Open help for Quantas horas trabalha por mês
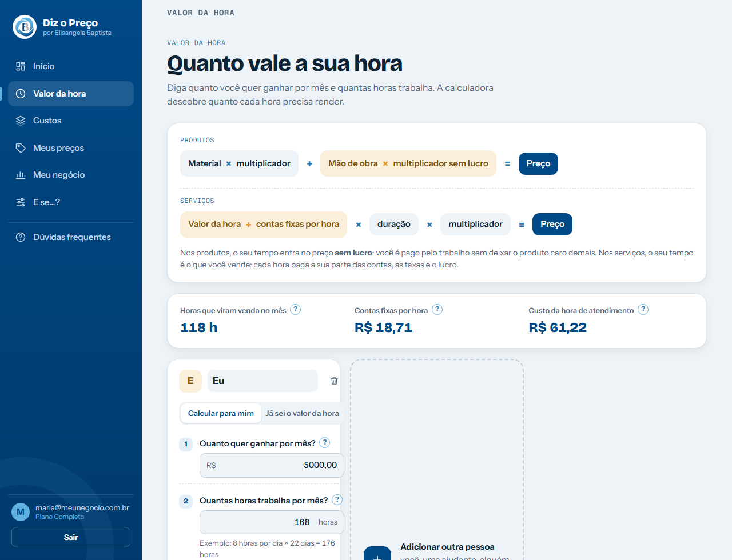The height and width of the screenshot is (560, 732). pos(337,499)
